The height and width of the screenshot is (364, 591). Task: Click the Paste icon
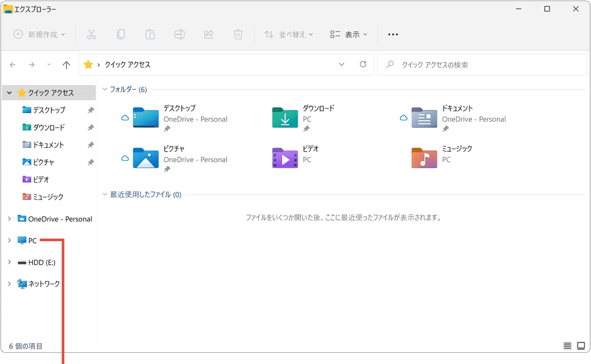point(150,34)
